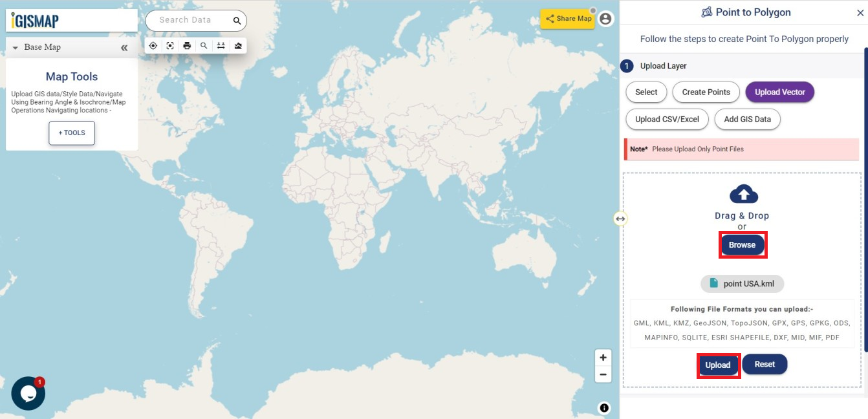Click the user profile icon
Image resolution: width=868 pixels, height=419 pixels.
(604, 18)
